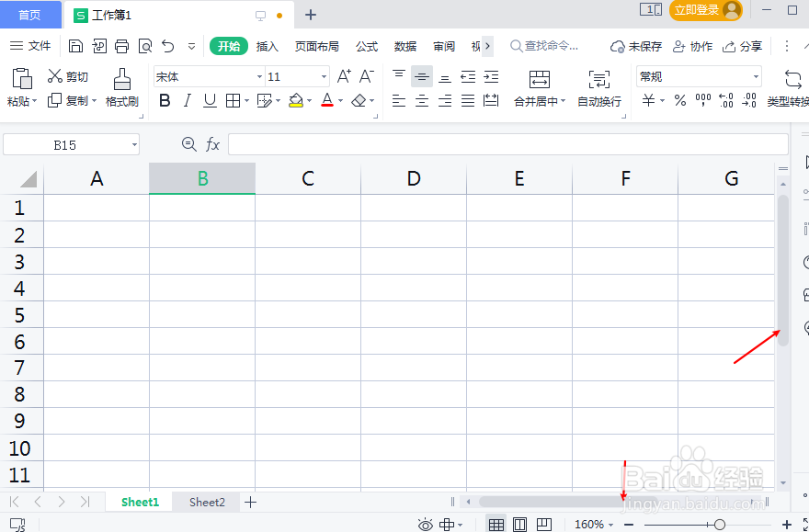This screenshot has width=809, height=532.
Task: Toggle Italic formatting
Action: point(188,100)
